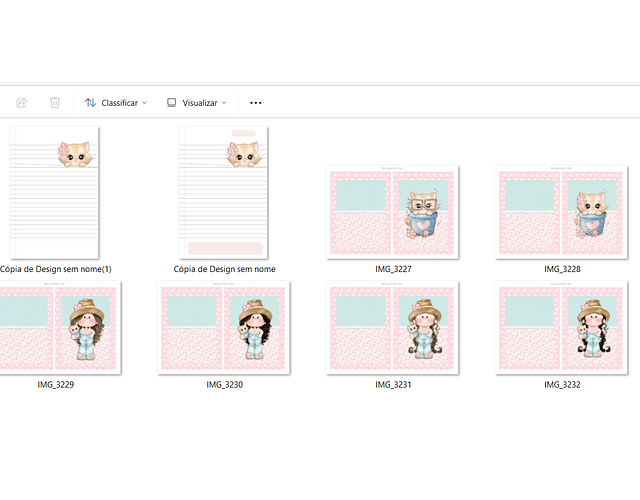Click the trash can Delete icon
Screen dimensions: 640x500
(55, 102)
